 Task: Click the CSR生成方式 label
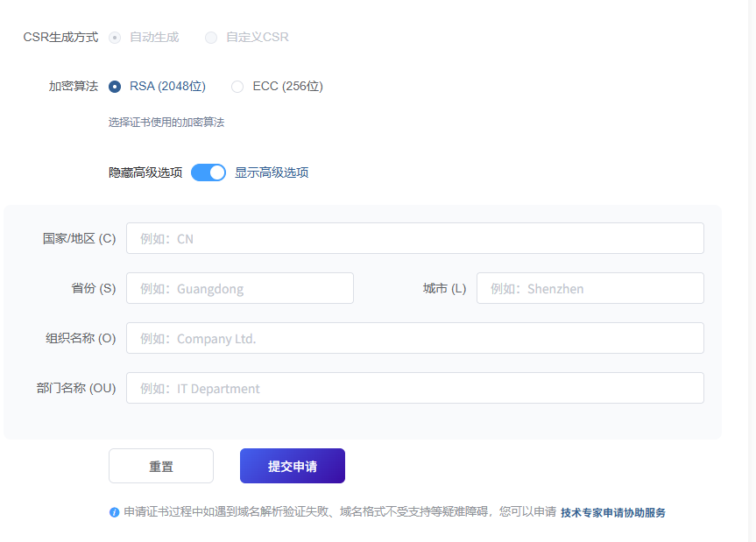click(60, 38)
